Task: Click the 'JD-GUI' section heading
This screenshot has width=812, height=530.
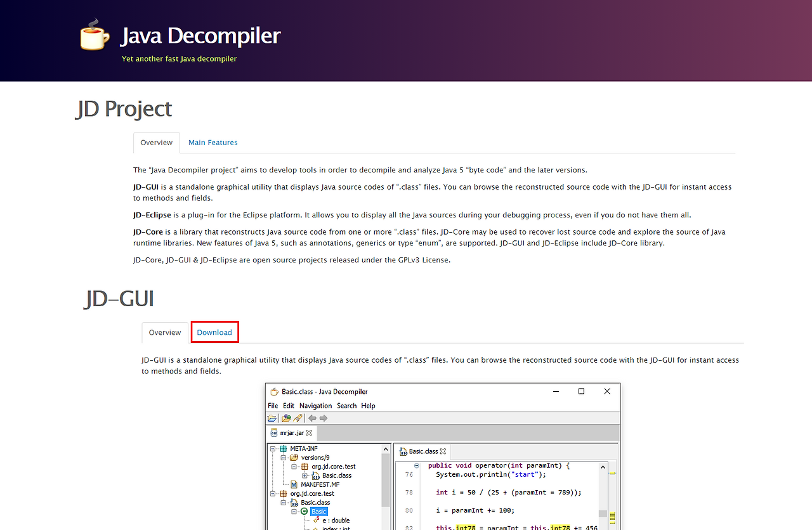Action: [x=119, y=299]
